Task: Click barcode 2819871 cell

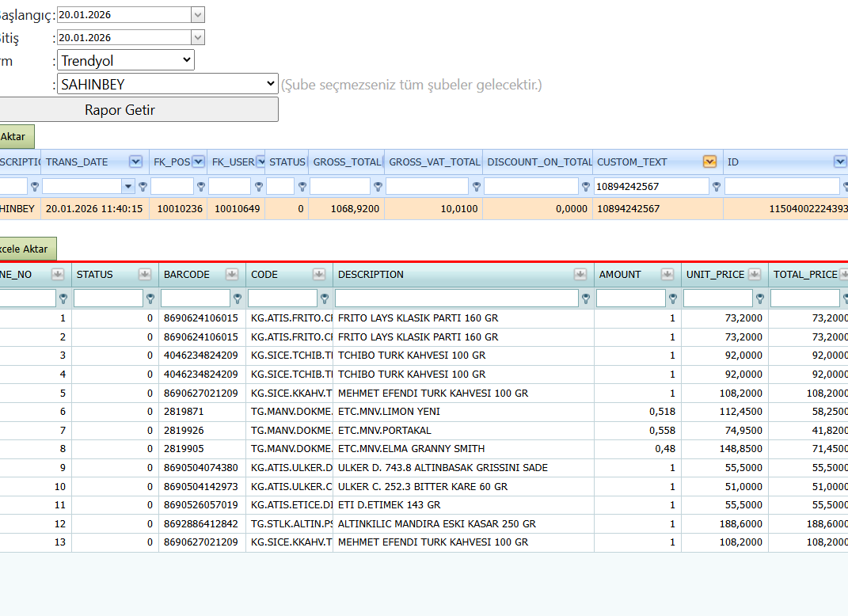Action: pyautogui.click(x=202, y=412)
